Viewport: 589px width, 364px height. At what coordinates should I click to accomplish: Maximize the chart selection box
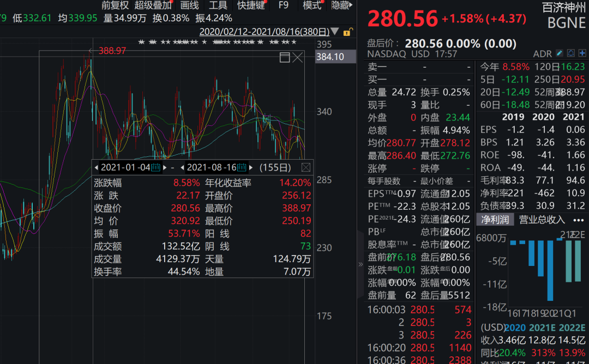285,57
